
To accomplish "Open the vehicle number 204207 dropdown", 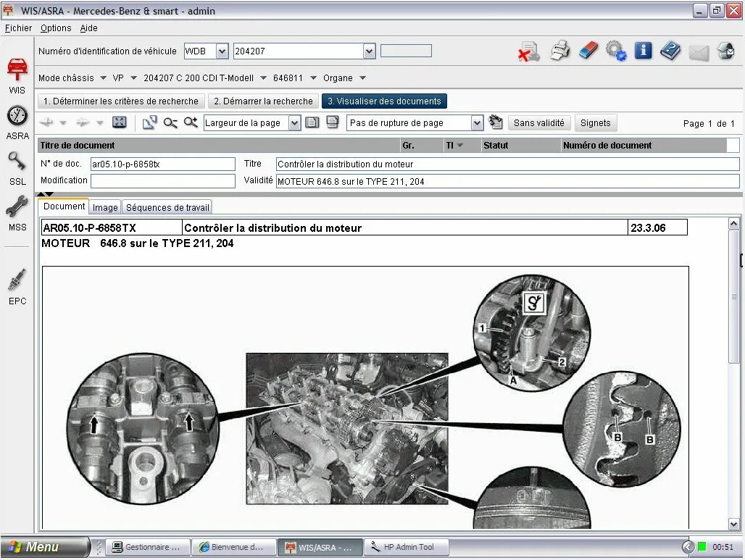I will (369, 51).
